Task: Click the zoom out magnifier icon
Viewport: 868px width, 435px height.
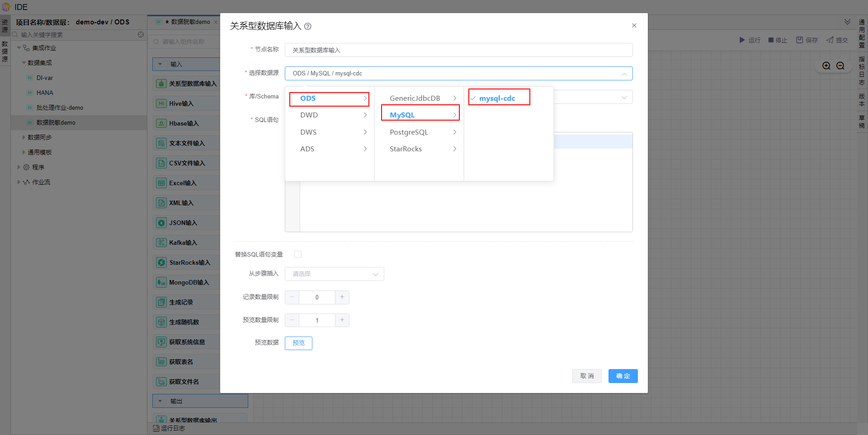Action: [840, 66]
